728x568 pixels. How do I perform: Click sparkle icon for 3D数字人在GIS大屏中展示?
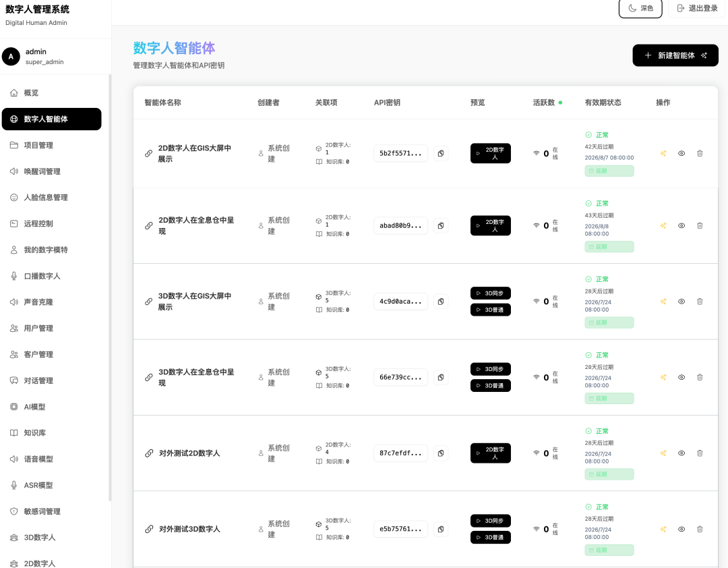coord(663,302)
